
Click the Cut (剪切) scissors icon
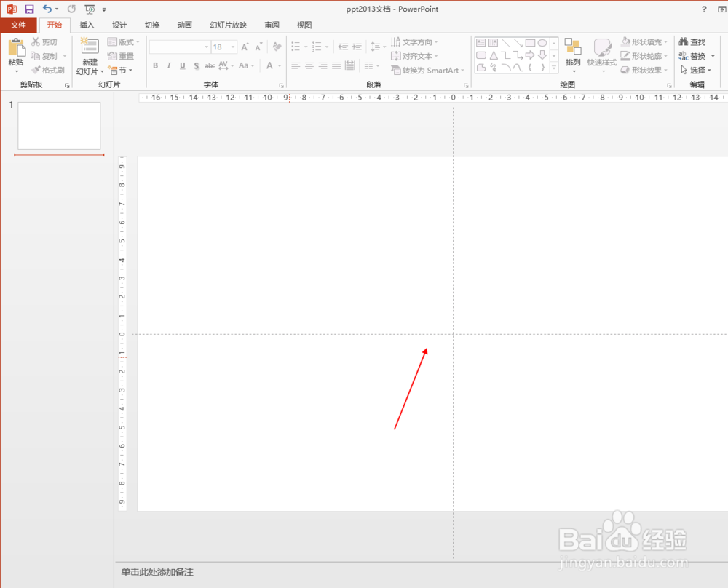[x=36, y=41]
